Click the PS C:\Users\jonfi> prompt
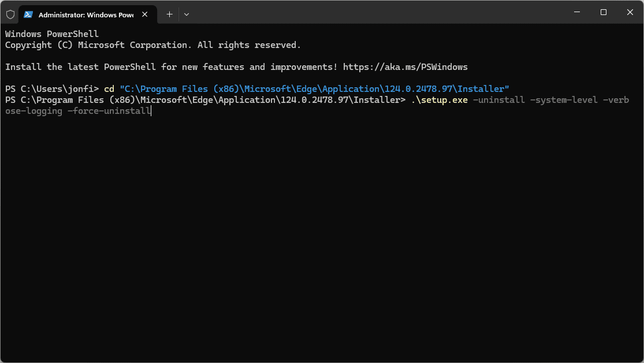This screenshot has height=363, width=644. point(52,89)
